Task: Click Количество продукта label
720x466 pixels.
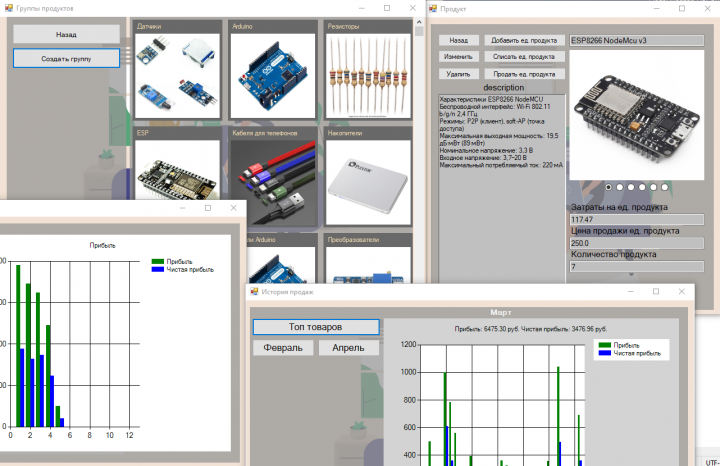Action: tap(613, 254)
